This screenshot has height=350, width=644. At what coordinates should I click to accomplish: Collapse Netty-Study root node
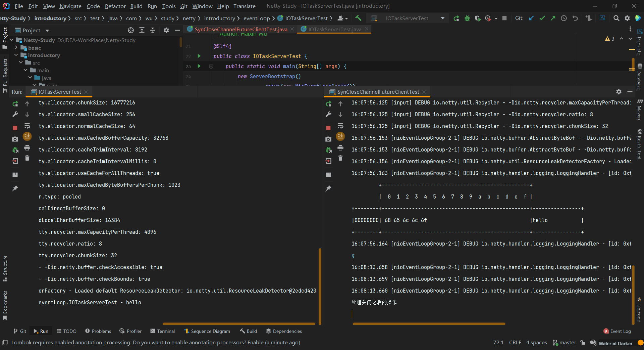[12, 40]
